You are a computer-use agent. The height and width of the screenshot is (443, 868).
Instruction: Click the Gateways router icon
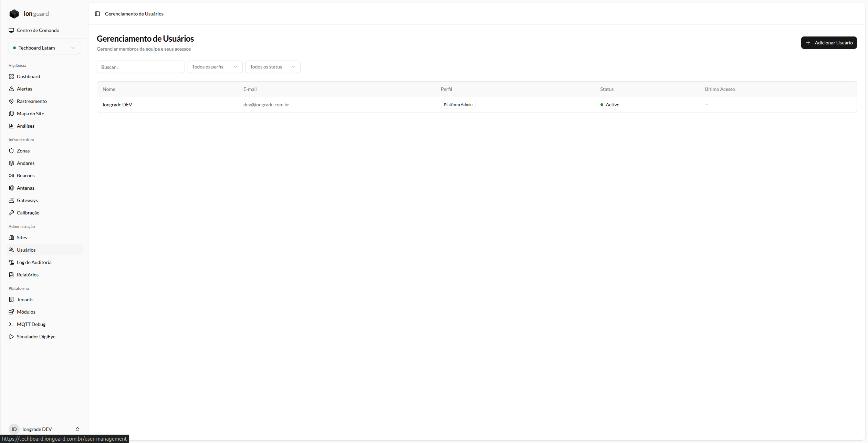11,200
